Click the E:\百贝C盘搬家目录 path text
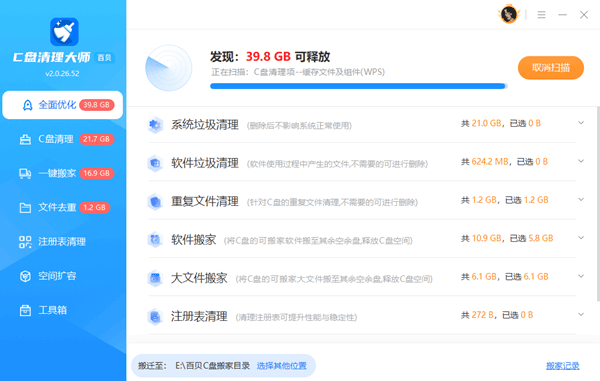This screenshot has height=381, width=600. click(212, 366)
